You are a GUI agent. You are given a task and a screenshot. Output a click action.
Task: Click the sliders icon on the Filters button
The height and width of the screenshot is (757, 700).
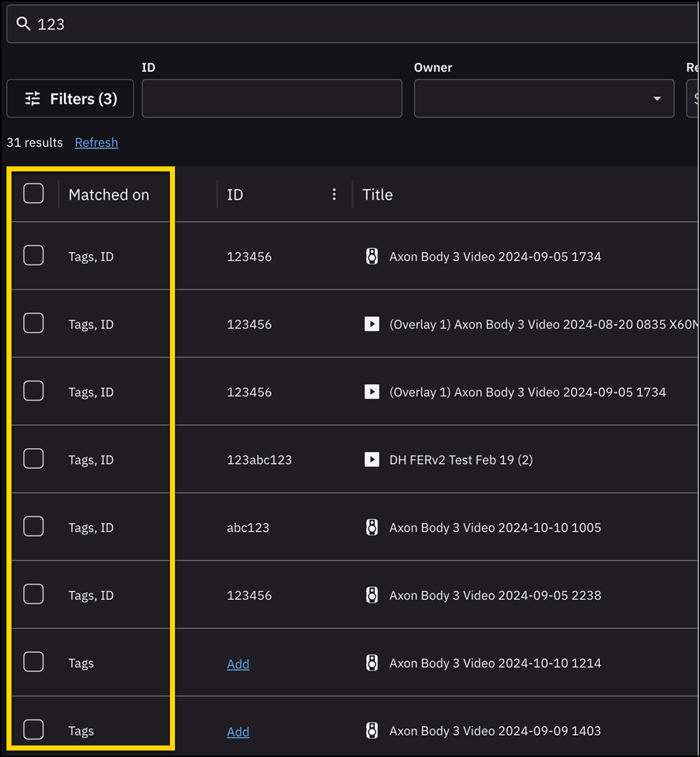click(33, 98)
